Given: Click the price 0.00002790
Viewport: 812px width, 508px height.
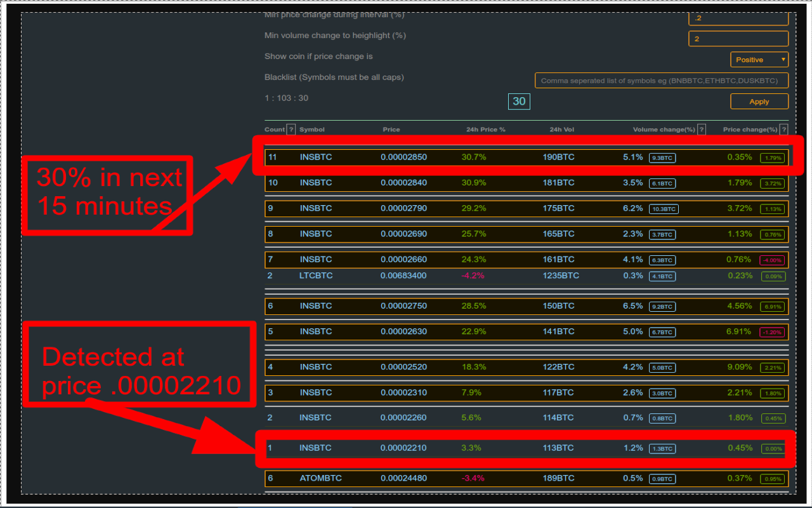Looking at the screenshot, I should click(404, 208).
